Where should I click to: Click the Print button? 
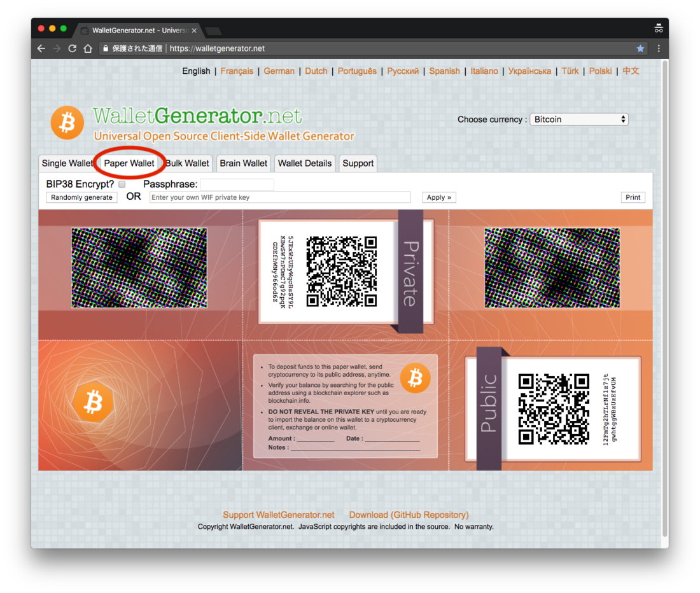click(x=633, y=197)
